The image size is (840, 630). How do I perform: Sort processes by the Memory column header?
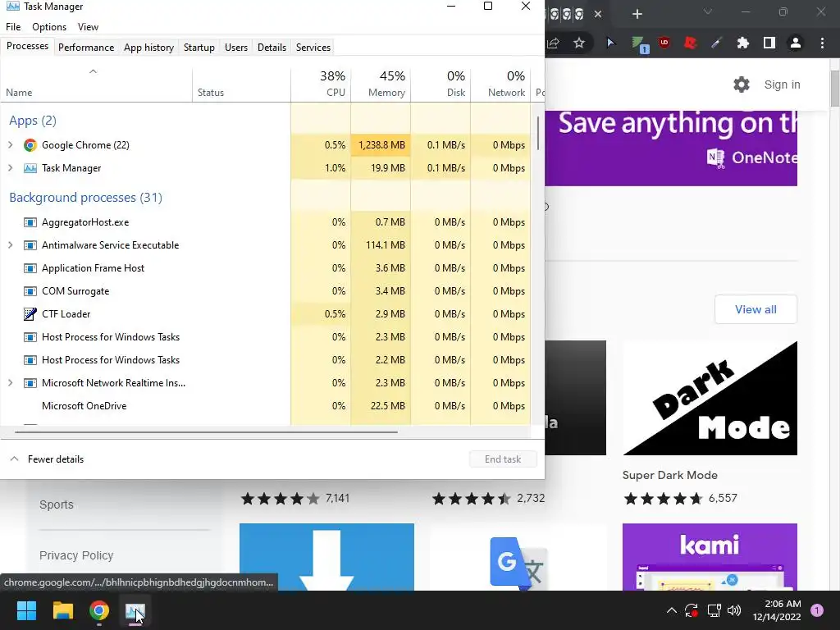coord(381,84)
